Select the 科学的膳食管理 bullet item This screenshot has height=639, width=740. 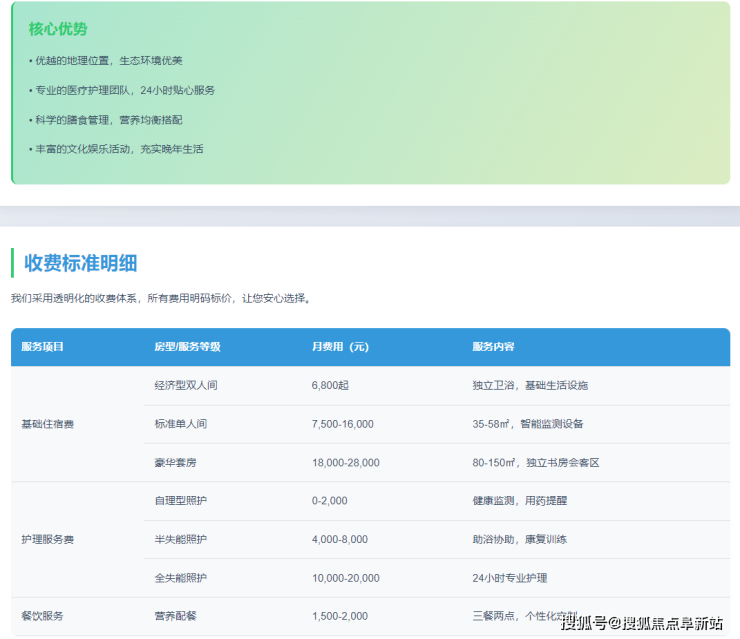(x=106, y=120)
